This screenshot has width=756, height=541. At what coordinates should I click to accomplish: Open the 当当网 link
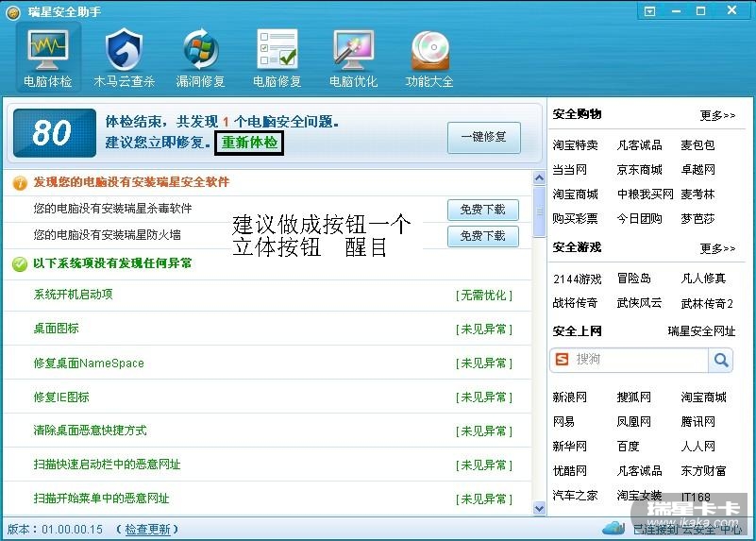click(x=569, y=170)
